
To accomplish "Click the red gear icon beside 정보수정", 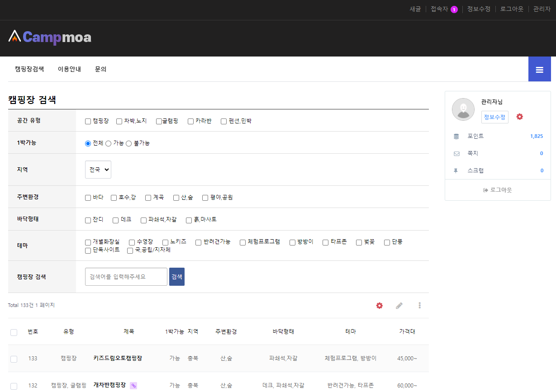I will tap(519, 117).
